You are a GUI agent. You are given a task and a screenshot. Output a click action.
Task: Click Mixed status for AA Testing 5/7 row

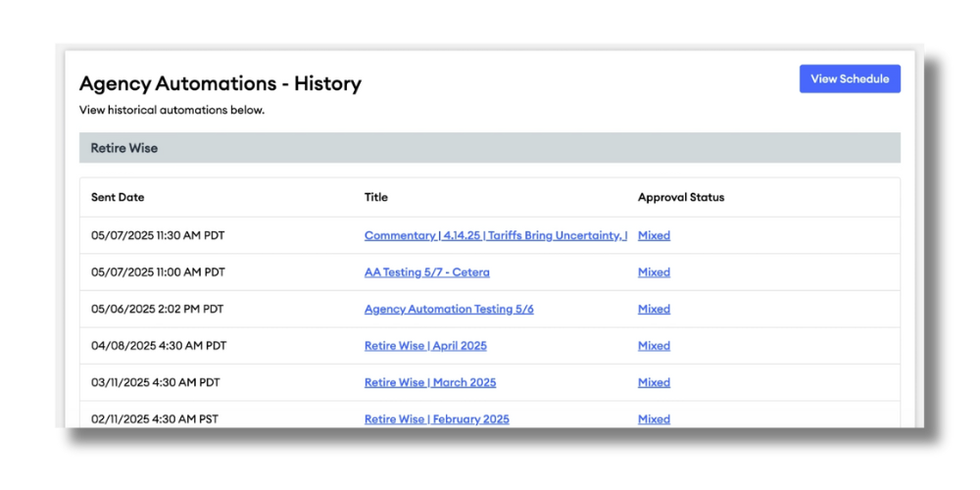654,272
